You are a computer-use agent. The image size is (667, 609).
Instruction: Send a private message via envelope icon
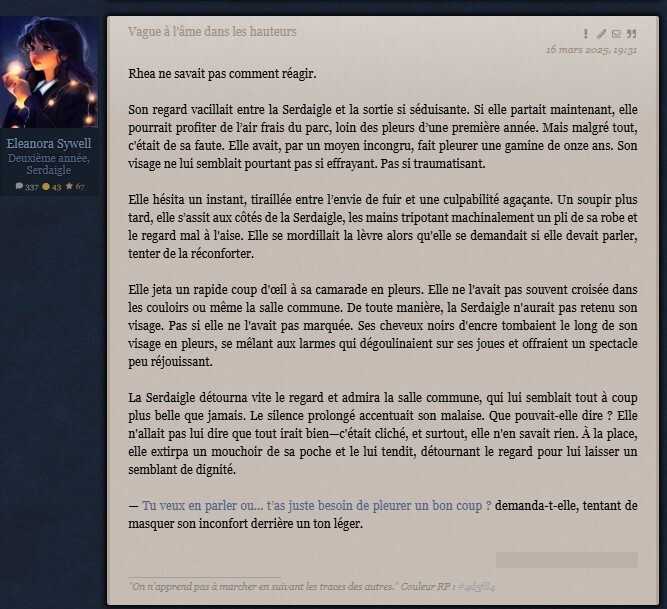(x=616, y=34)
